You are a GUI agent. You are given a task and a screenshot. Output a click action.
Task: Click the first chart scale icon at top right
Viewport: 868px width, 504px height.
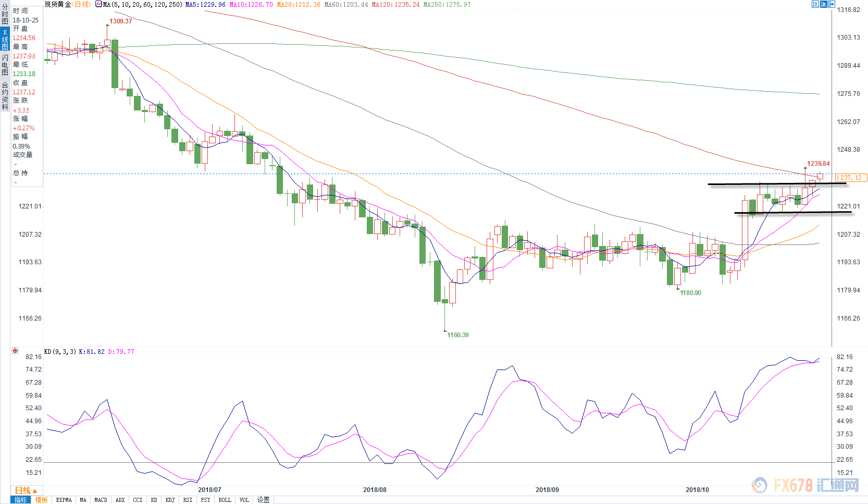coord(815,4)
